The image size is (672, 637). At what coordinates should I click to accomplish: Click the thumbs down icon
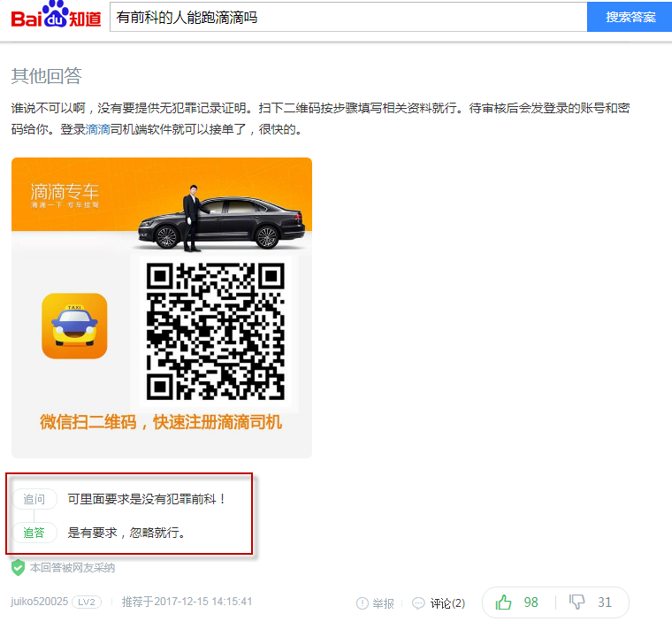577,602
